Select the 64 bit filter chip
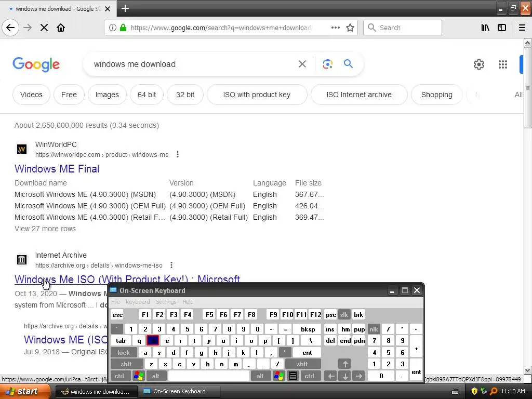532x399 pixels. point(147,95)
